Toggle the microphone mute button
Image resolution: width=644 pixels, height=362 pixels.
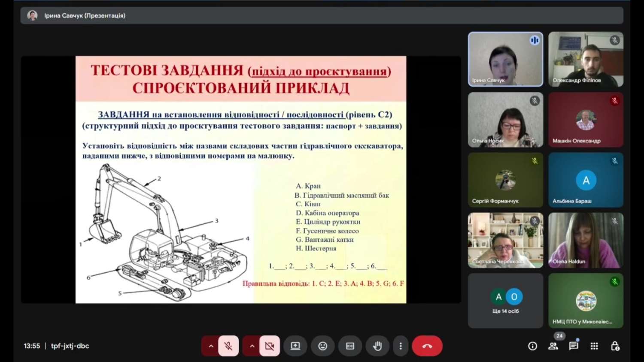point(228,346)
